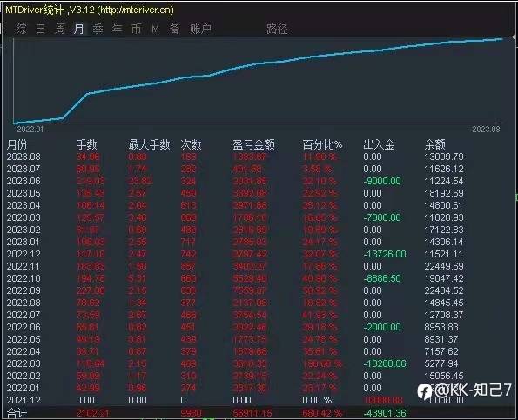Select the 2021.12 month row

[x=235, y=400]
